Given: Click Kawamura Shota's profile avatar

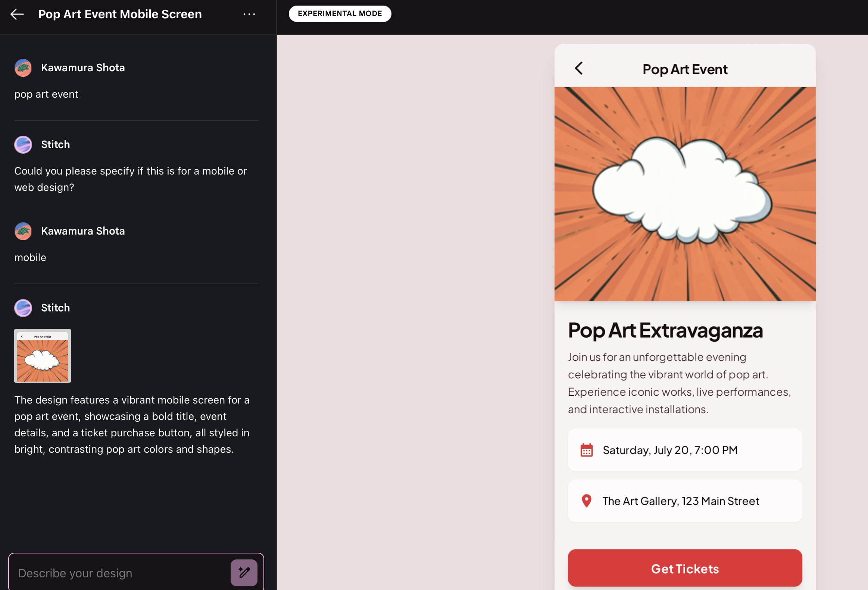Looking at the screenshot, I should point(23,68).
